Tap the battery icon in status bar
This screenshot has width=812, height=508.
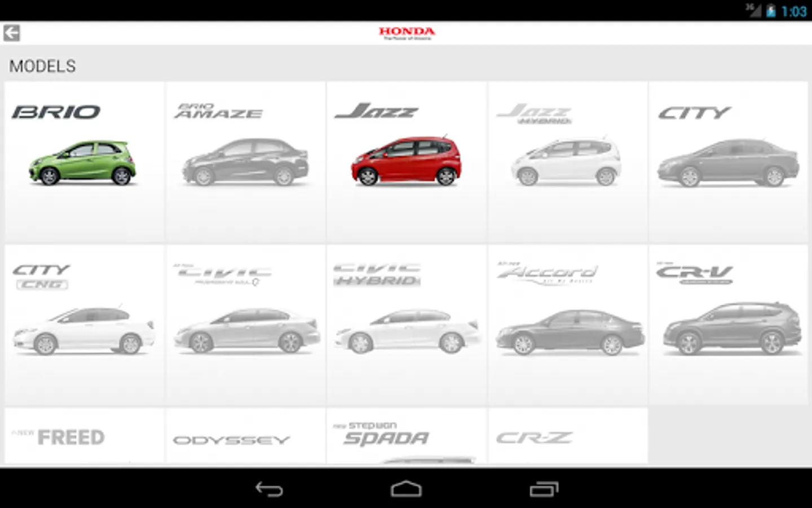771,11
